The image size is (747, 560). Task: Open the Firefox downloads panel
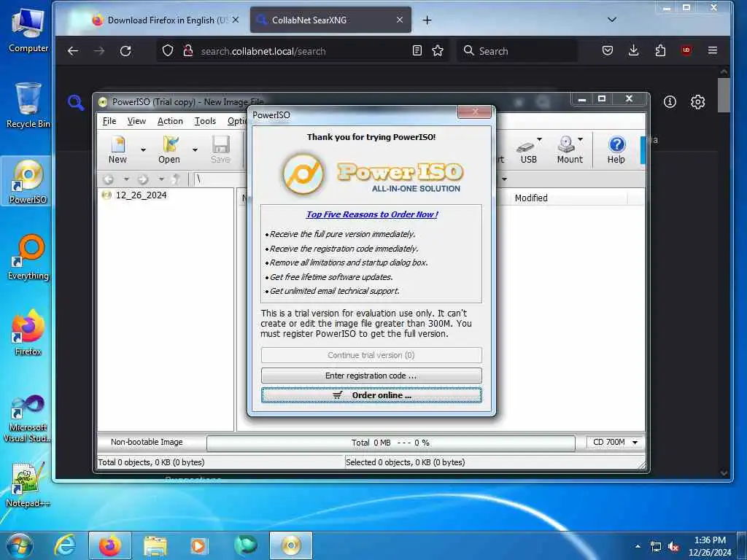click(x=634, y=50)
